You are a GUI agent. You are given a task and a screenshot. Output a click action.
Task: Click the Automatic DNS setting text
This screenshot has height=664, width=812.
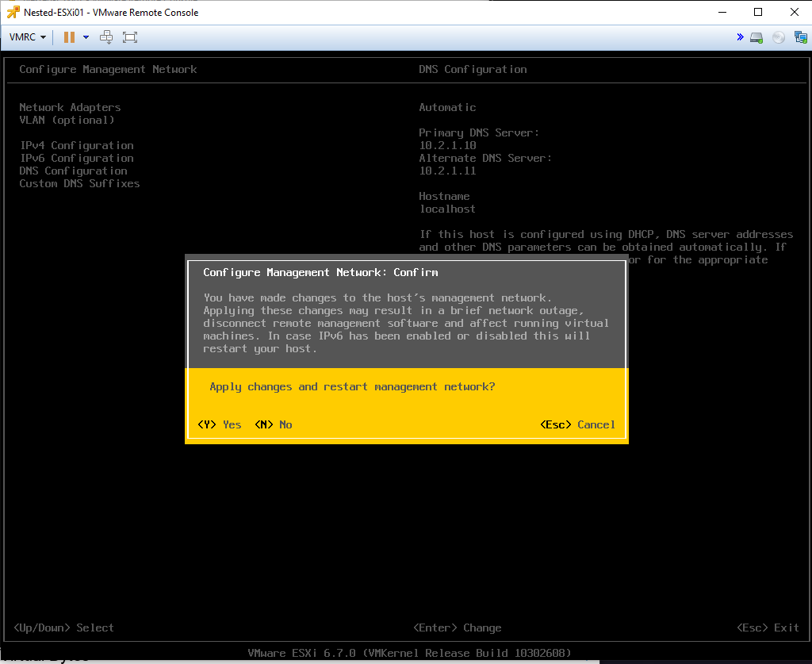pyautogui.click(x=447, y=107)
